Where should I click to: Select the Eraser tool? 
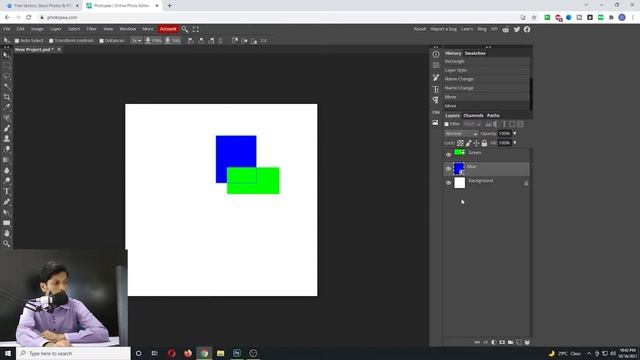click(x=7, y=149)
